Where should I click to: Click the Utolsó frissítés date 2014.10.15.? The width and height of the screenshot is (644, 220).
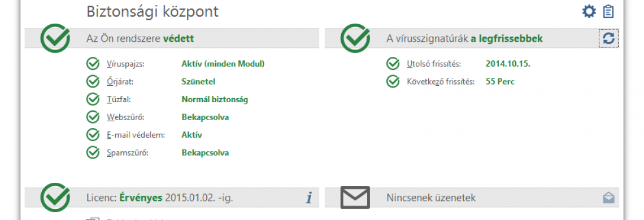point(508,64)
